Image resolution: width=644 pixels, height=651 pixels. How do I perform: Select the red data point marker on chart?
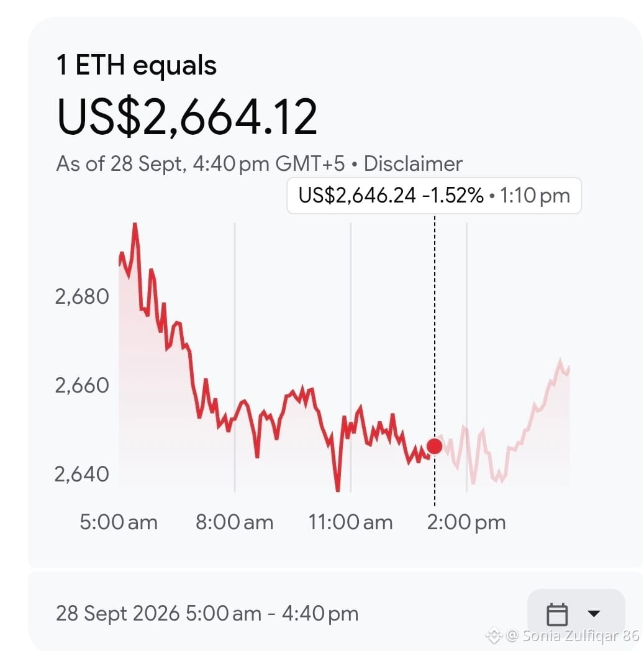click(435, 446)
